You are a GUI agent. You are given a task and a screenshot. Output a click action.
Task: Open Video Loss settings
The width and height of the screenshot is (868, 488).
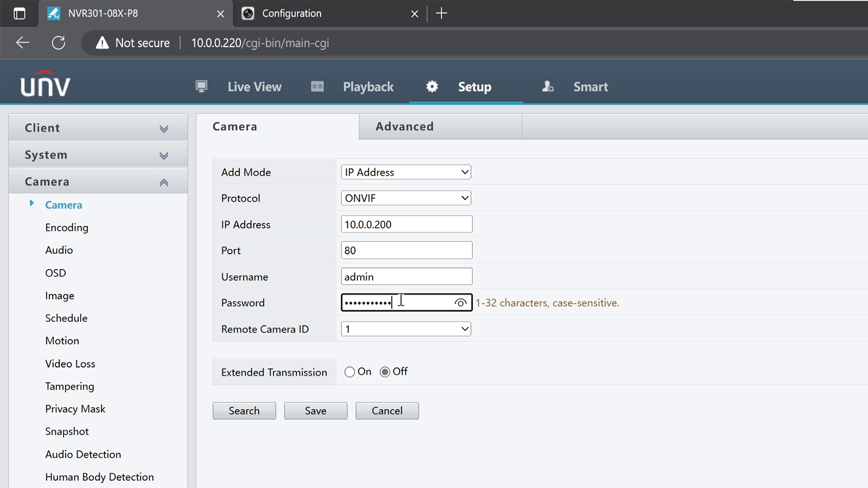(70, 363)
